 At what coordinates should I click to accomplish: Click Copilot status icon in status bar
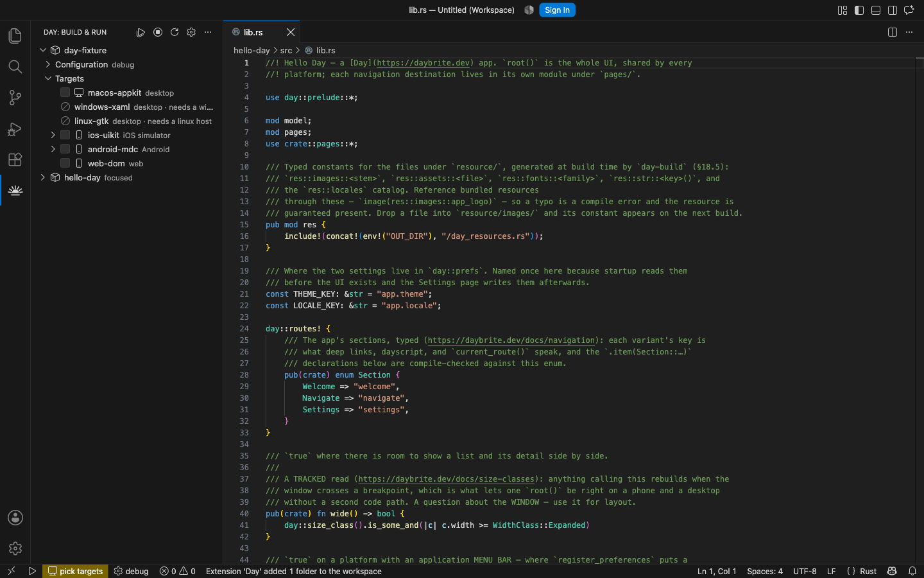[892, 571]
